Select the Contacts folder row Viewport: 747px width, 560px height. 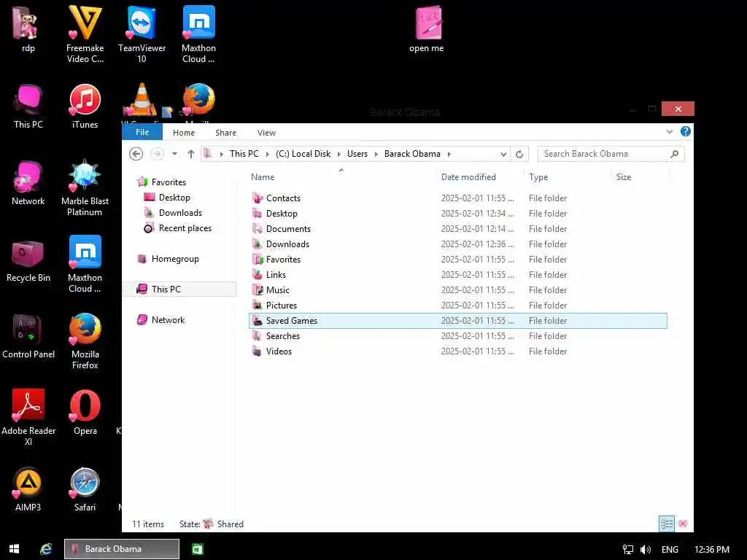(458, 198)
